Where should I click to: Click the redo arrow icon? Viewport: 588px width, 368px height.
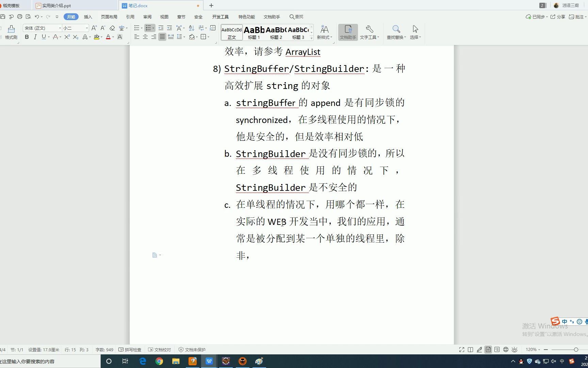pos(48,17)
